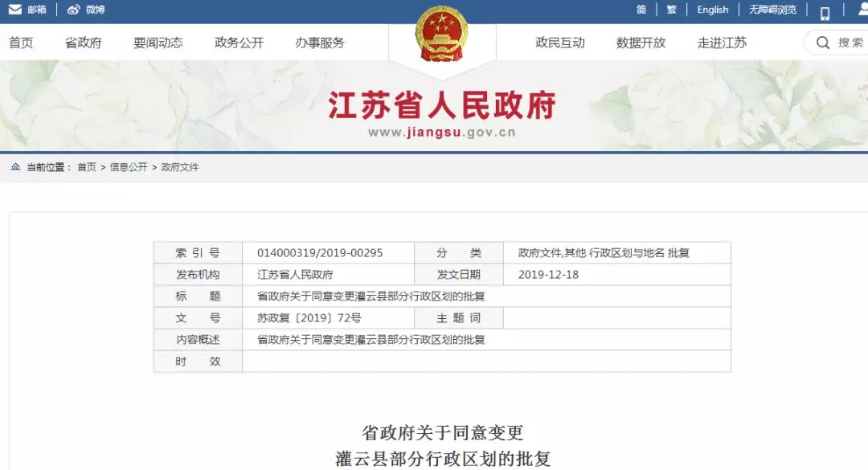
Task: Click the 分类 label cell
Action: pos(458,253)
